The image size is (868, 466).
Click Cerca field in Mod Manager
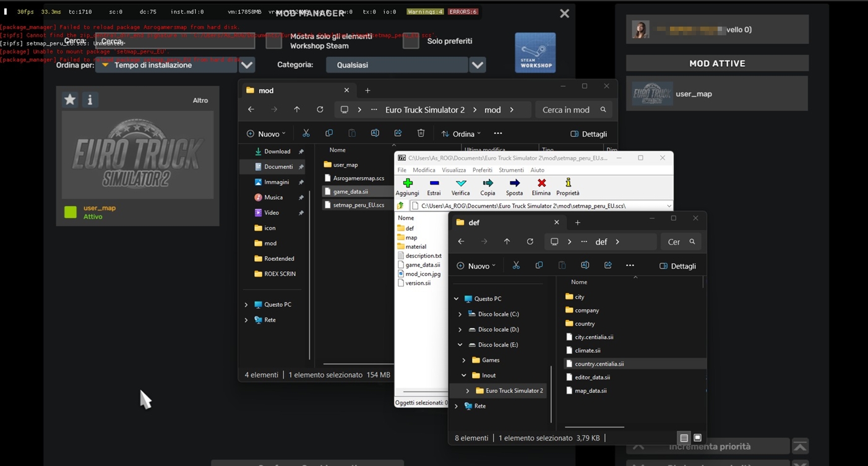pos(176,41)
